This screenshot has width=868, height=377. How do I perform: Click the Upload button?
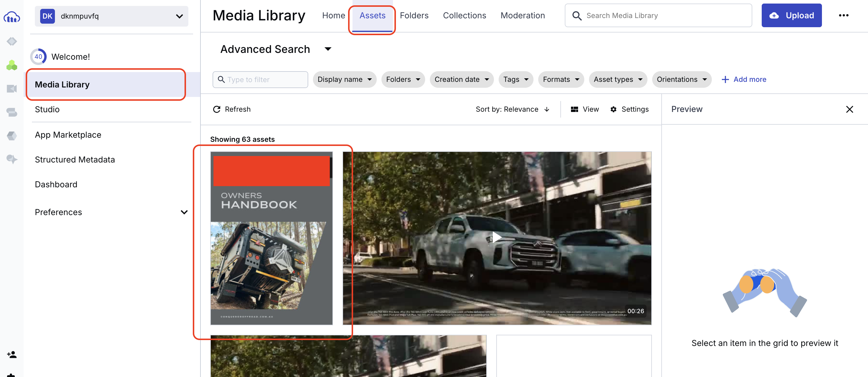coord(791,16)
